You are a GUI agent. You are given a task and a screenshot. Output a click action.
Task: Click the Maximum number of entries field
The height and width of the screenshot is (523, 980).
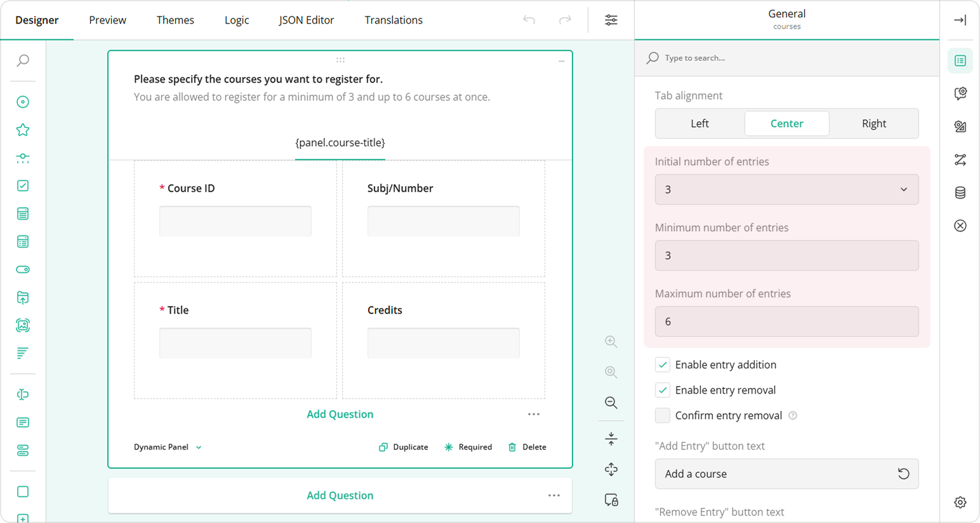786,322
